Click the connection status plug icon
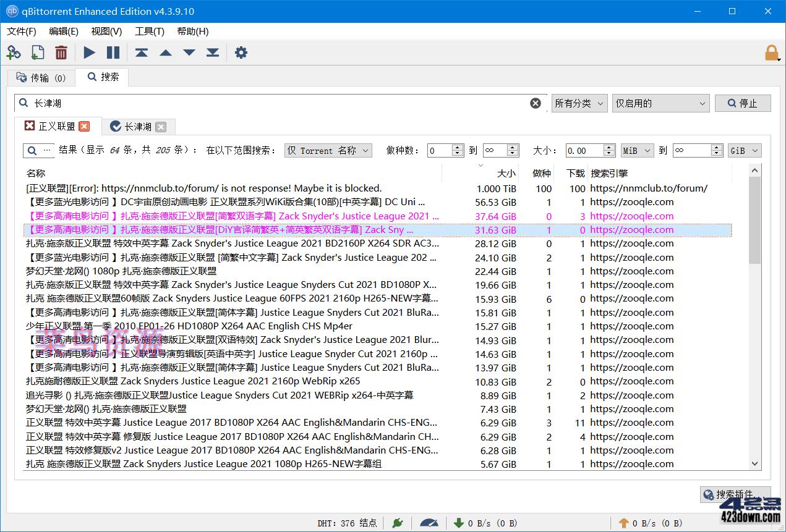This screenshot has width=786, height=532. pyautogui.click(x=397, y=523)
